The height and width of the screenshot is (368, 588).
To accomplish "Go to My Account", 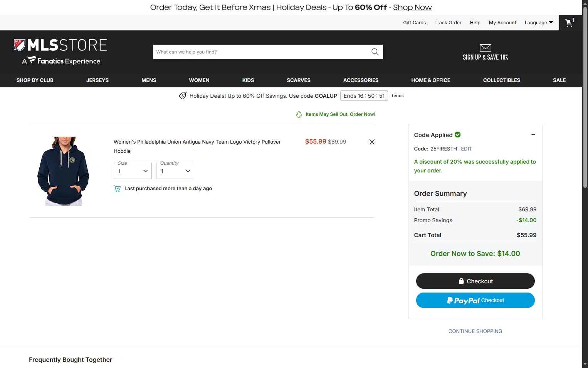I will (x=502, y=23).
